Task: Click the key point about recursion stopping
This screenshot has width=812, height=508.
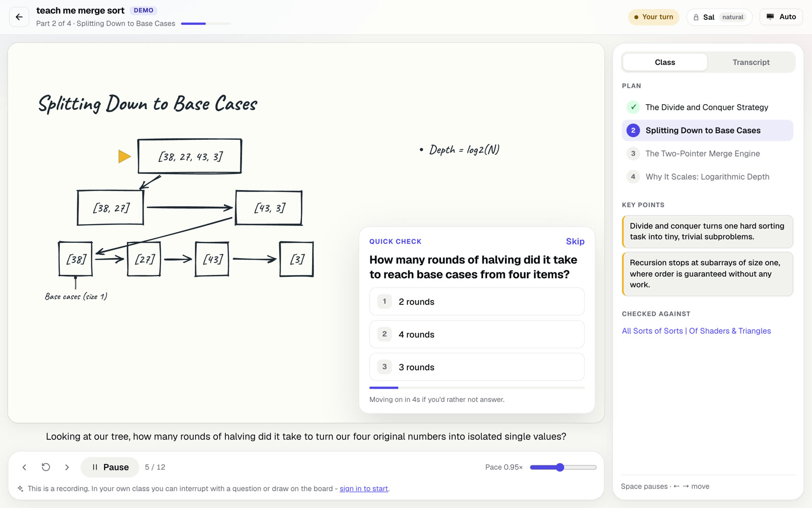Action: (x=707, y=274)
